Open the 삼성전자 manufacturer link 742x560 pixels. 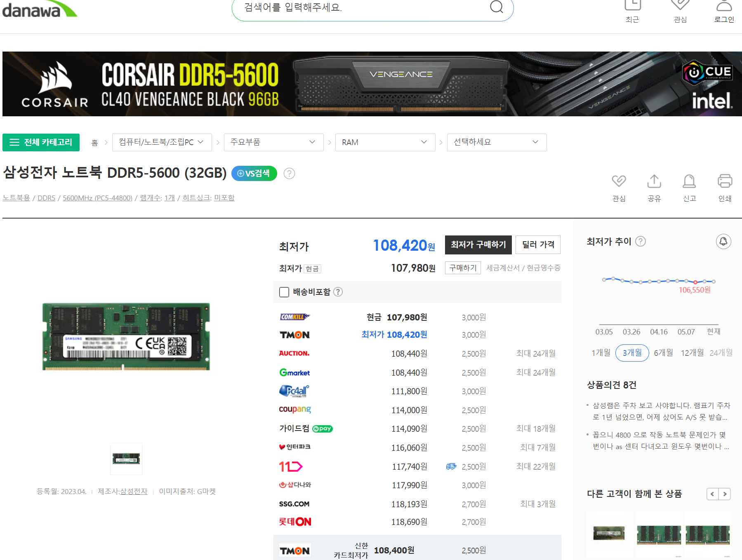[x=134, y=492]
